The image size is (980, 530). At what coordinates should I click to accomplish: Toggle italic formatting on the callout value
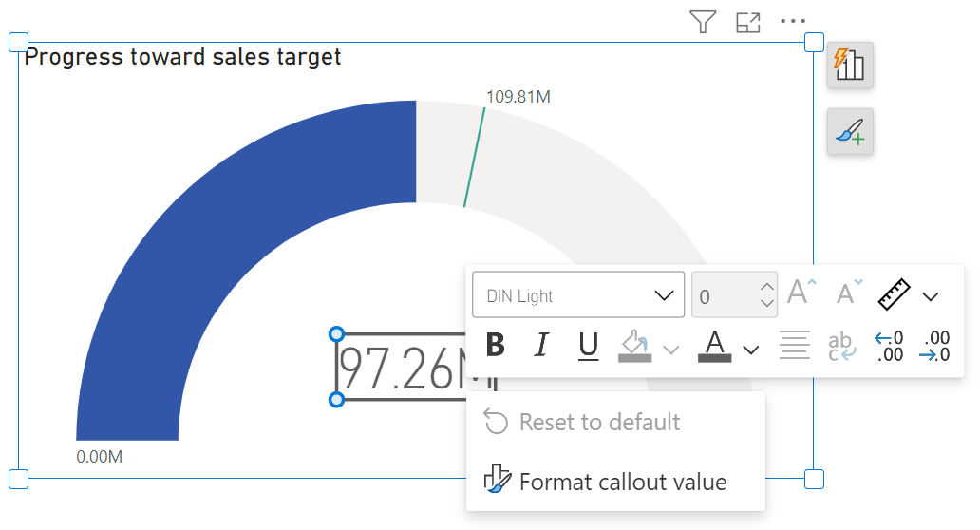coord(541,345)
